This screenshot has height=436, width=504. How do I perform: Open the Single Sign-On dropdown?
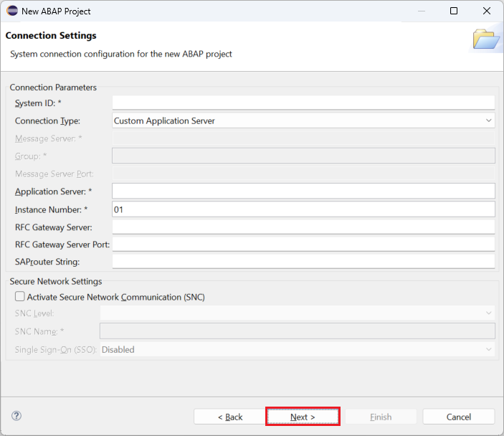(297, 349)
